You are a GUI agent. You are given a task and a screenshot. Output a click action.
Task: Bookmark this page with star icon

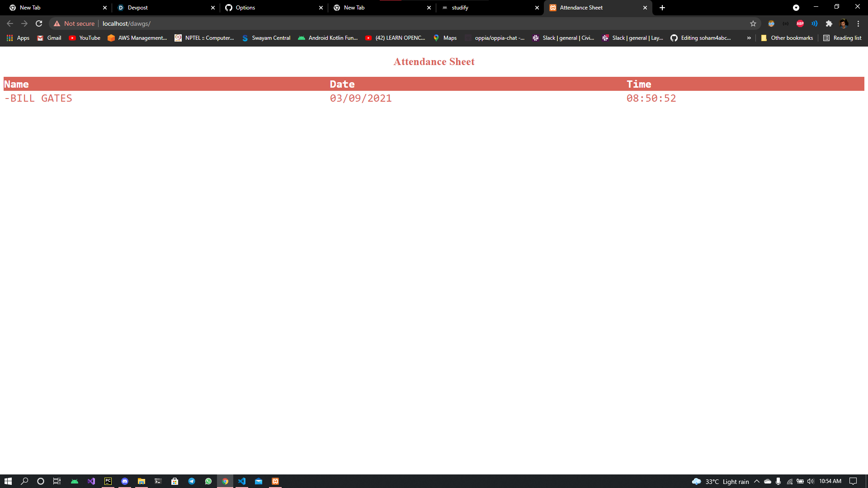pos(753,23)
